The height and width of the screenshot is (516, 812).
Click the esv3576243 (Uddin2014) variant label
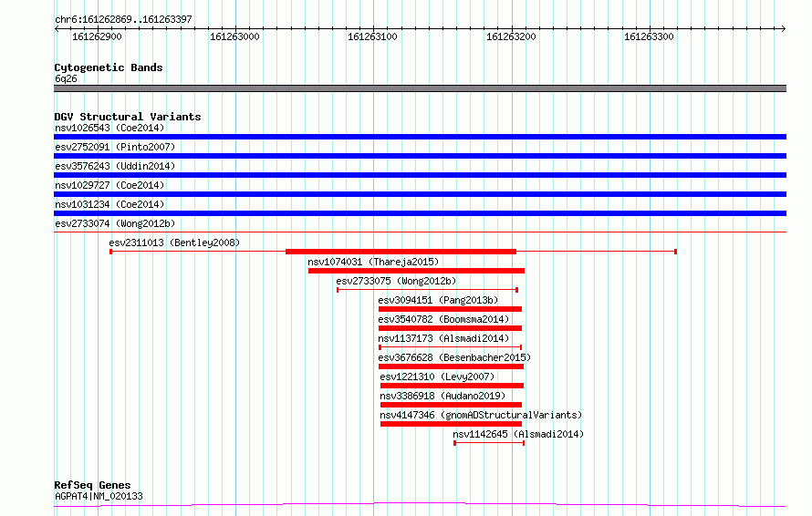pyautogui.click(x=115, y=166)
